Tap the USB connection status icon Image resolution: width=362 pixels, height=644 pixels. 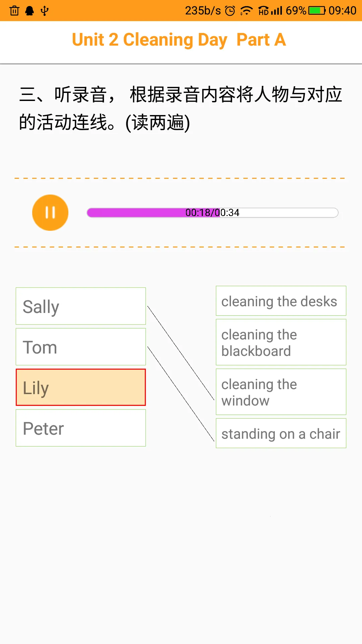45,11
